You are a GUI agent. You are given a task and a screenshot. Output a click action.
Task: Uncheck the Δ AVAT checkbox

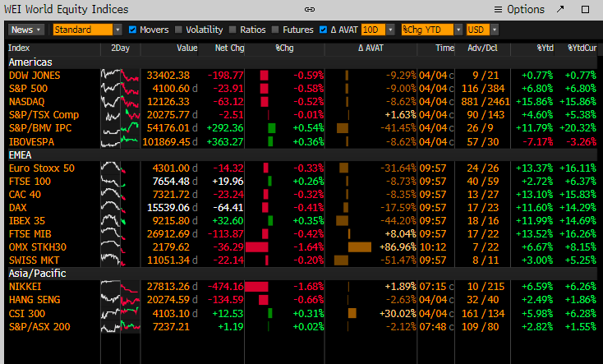pos(323,30)
